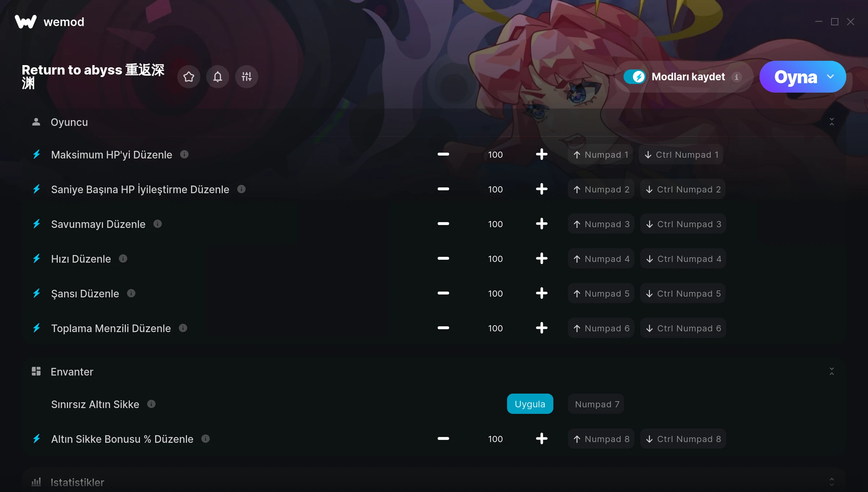Open the sliders settings icon
Viewport: 868px width, 492px height.
pyautogui.click(x=247, y=77)
